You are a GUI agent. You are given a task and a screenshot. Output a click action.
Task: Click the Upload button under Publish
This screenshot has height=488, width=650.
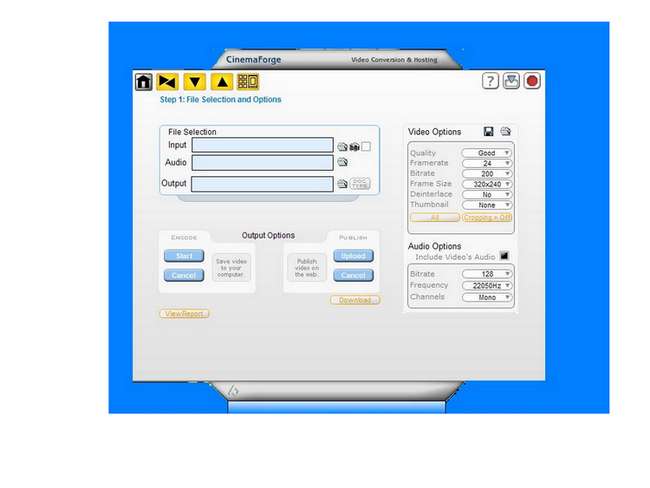354,256
